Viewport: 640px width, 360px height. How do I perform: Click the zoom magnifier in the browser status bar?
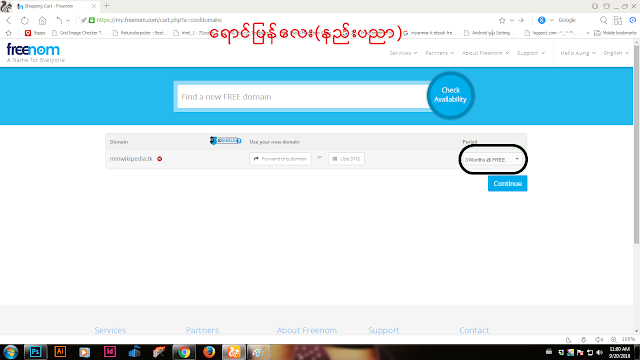[613, 340]
